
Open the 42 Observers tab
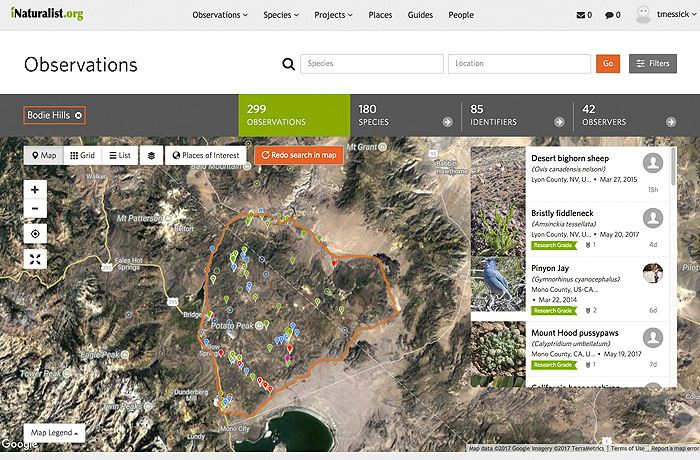point(626,115)
